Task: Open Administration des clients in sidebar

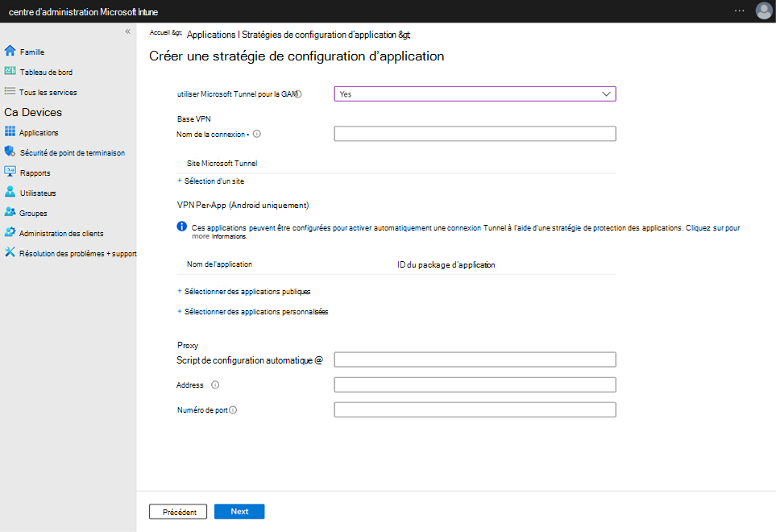Action: point(61,234)
